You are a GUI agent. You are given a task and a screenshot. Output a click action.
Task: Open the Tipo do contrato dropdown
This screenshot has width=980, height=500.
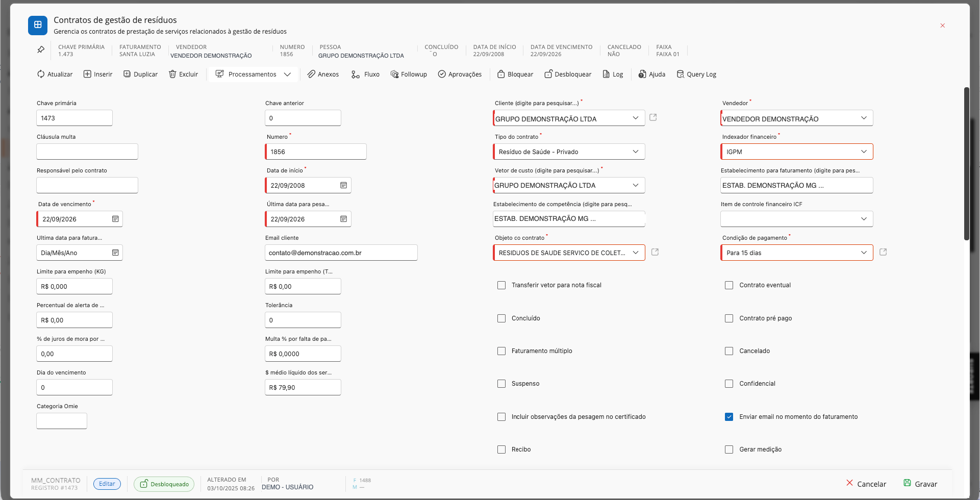pos(569,152)
